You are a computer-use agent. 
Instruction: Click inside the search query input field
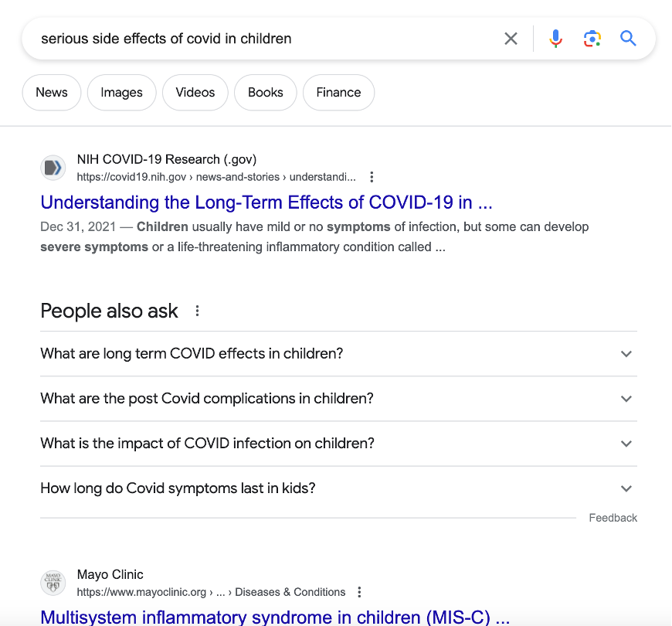point(232,38)
